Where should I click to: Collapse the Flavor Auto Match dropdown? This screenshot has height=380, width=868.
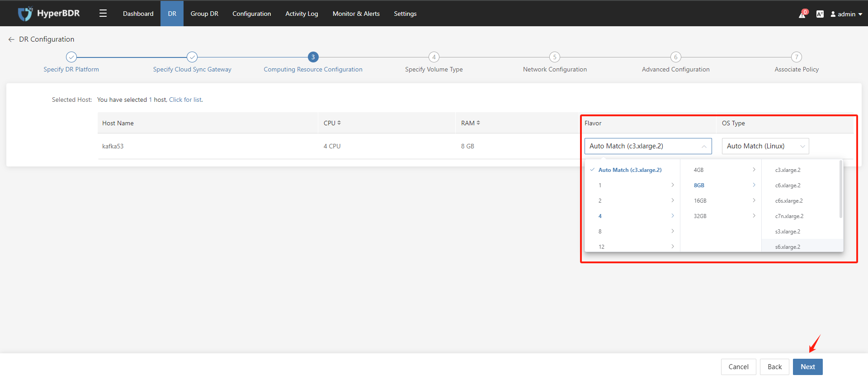pyautogui.click(x=648, y=146)
